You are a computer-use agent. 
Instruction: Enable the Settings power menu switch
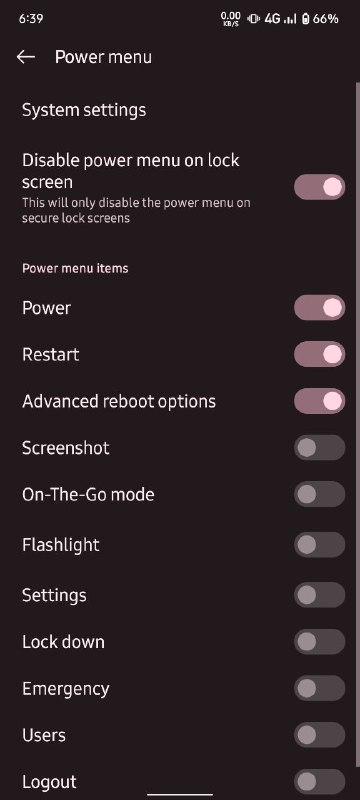click(x=319, y=595)
